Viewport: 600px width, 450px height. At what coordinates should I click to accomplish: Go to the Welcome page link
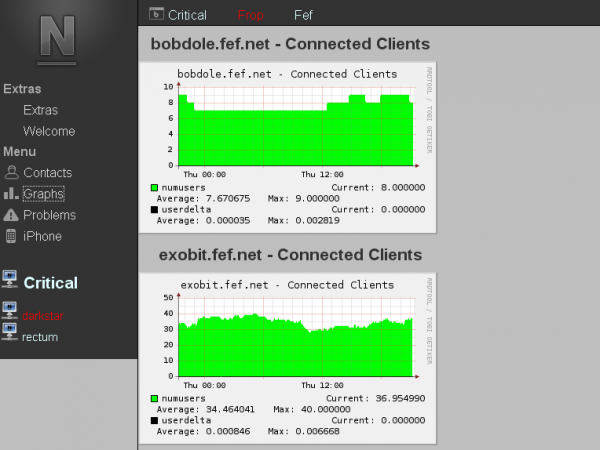tap(49, 131)
